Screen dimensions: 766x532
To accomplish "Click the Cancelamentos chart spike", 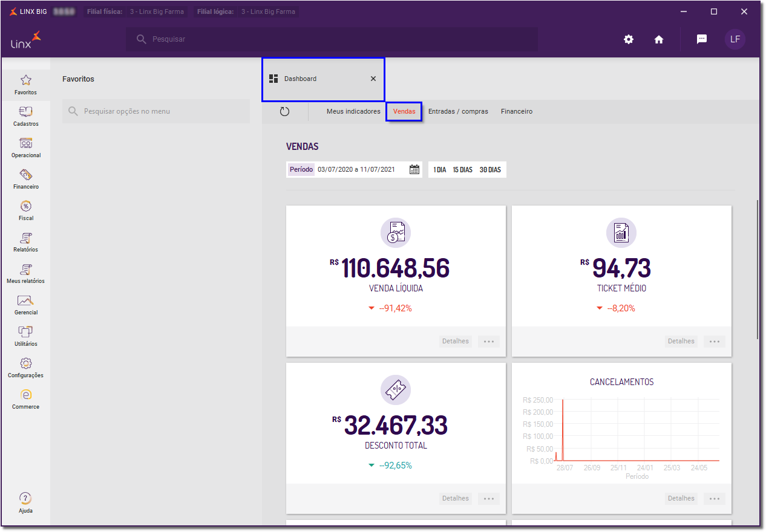I will pos(563,429).
